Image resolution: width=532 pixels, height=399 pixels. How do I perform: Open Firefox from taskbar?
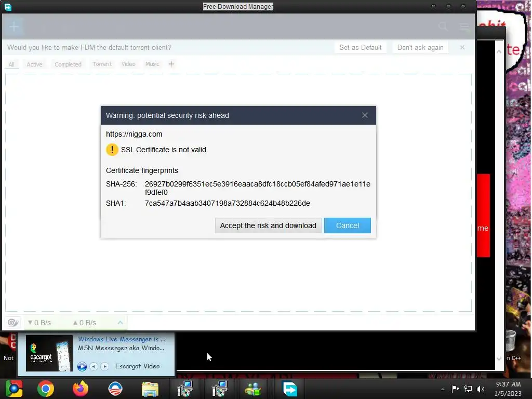pyautogui.click(x=81, y=389)
